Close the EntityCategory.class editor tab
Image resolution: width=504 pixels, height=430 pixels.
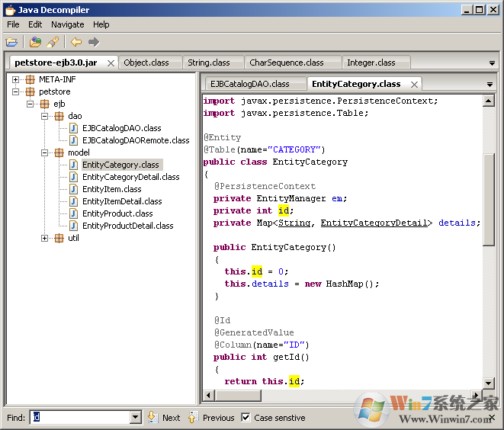click(x=414, y=85)
